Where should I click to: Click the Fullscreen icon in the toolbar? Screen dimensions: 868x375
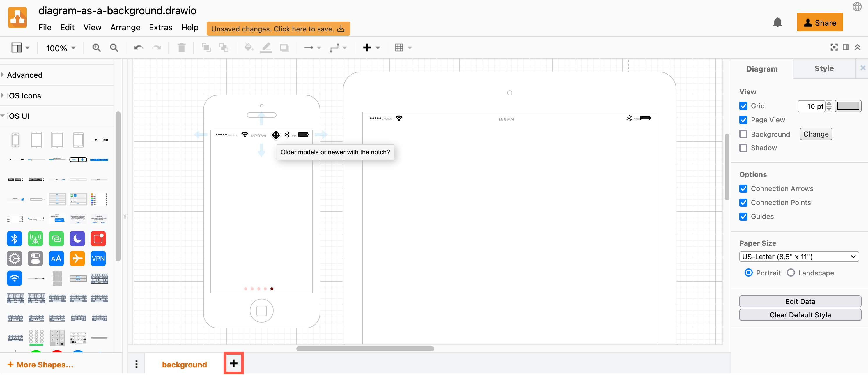834,47
